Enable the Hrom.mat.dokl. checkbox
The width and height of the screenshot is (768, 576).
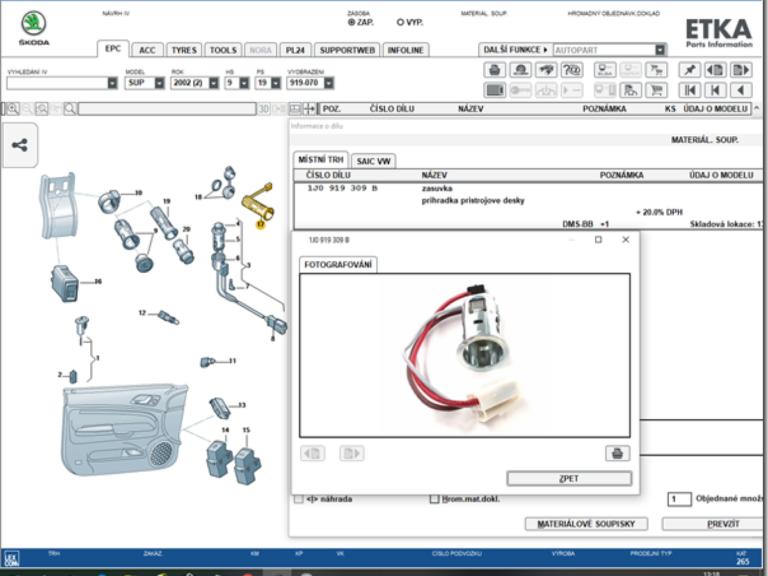pos(434,499)
